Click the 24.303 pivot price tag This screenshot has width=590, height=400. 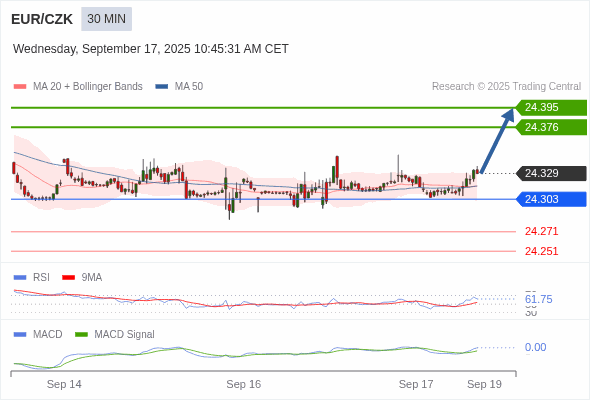[551, 199]
